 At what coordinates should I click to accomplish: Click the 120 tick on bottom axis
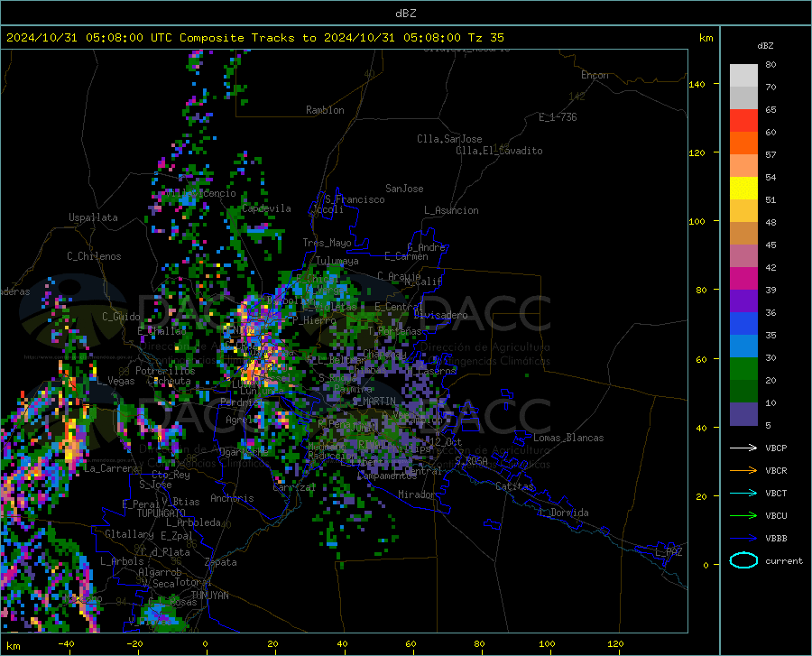[615, 643]
